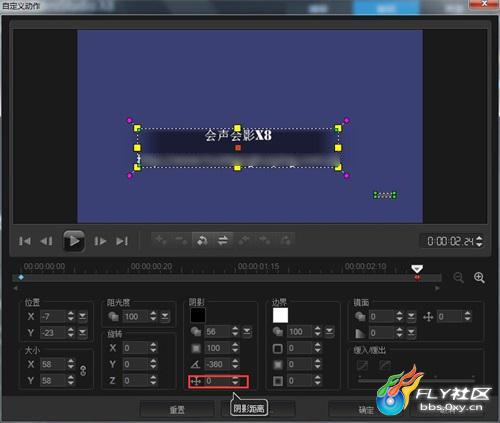This screenshot has width=500, height=423.
Task: Click the 确定 OK button
Action: 366,409
